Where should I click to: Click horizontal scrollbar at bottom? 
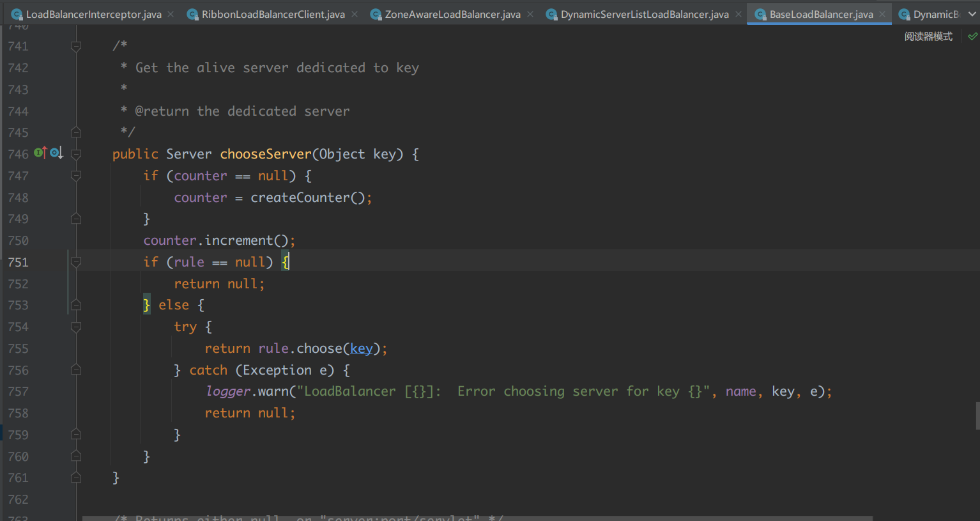click(x=477, y=518)
